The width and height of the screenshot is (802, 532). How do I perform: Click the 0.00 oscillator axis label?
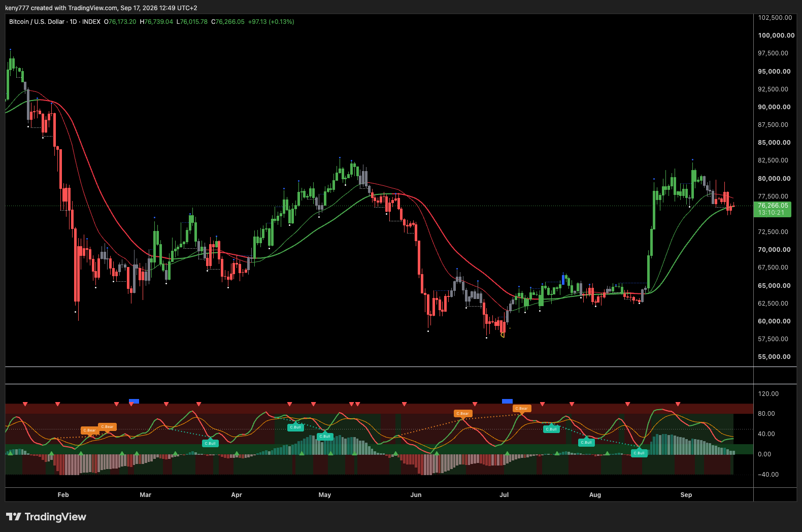tap(764, 454)
